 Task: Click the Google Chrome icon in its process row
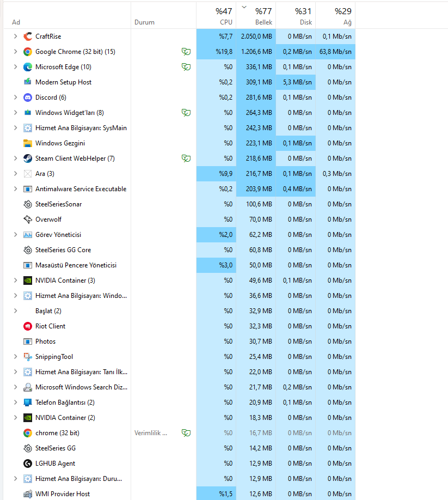pyautogui.click(x=28, y=52)
